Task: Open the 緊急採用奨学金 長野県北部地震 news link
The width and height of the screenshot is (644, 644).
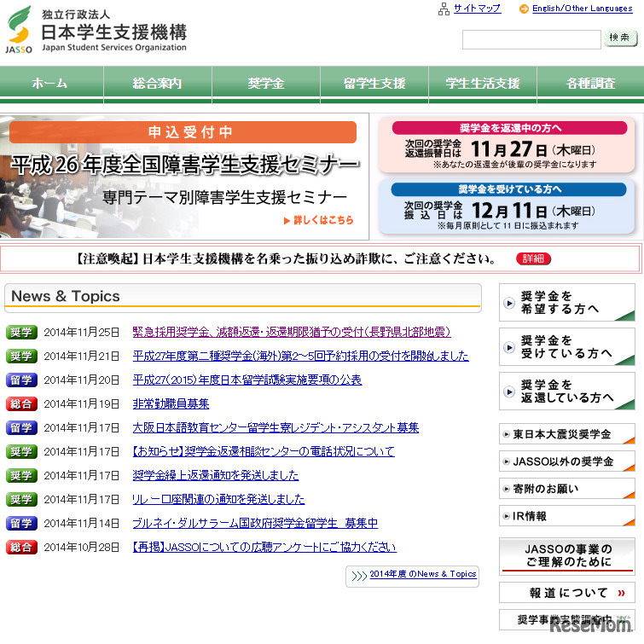Action: pos(292,332)
